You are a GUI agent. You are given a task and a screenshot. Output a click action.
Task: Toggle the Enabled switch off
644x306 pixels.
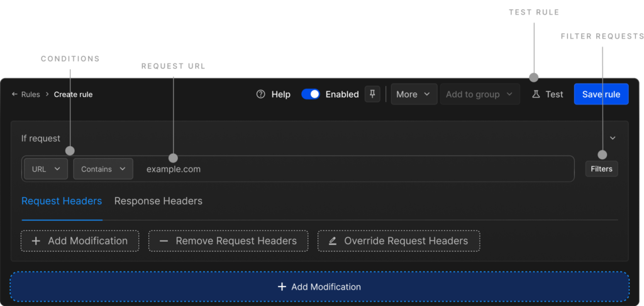[x=311, y=94]
